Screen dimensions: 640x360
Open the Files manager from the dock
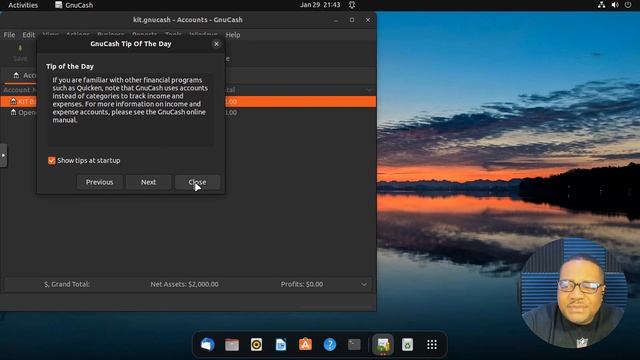232,344
